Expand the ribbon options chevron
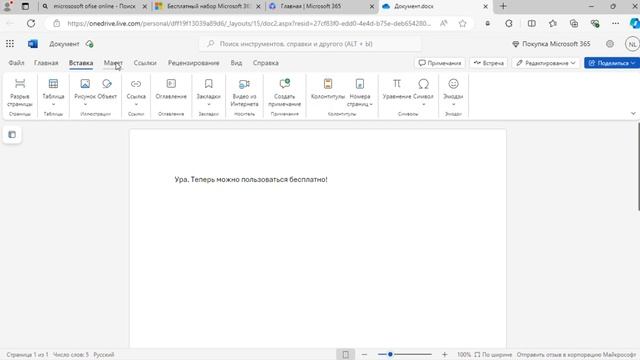 coord(633,113)
